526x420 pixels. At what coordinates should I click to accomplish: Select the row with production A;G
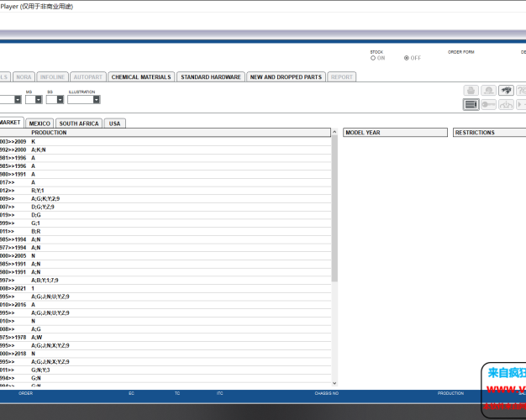coord(166,329)
